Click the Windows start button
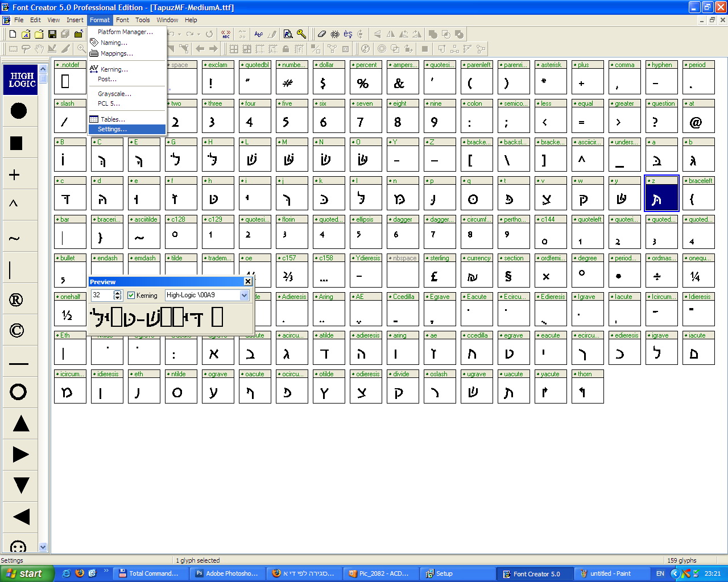 26,573
